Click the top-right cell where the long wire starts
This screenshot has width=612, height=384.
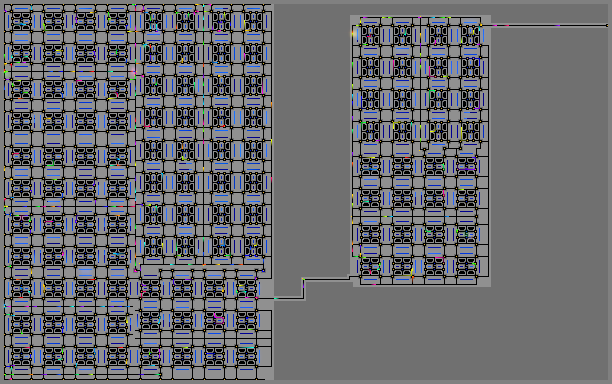coord(470,35)
